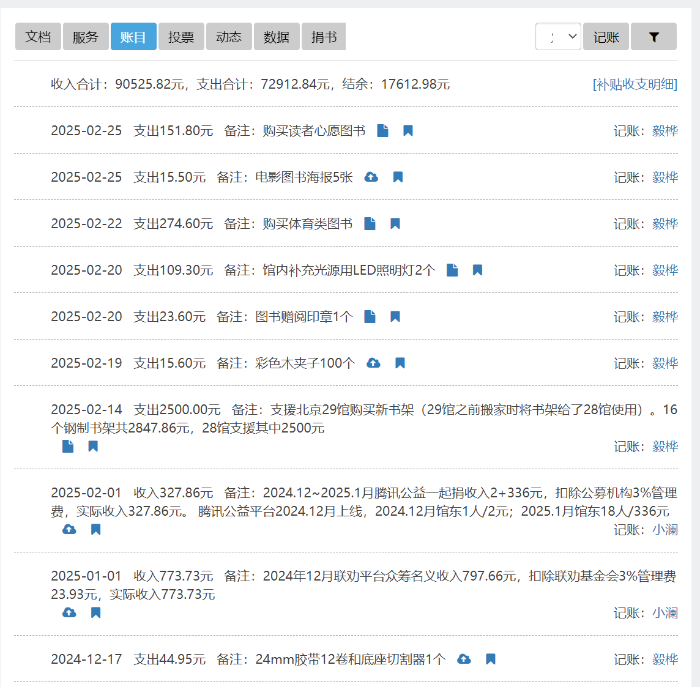Open the 补贴收支明细 link

click(x=635, y=84)
